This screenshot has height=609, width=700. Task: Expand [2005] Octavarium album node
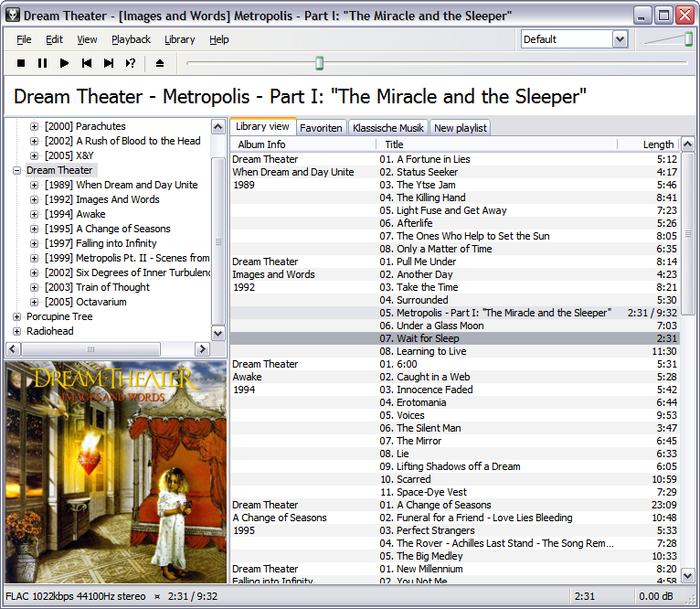[x=34, y=302]
